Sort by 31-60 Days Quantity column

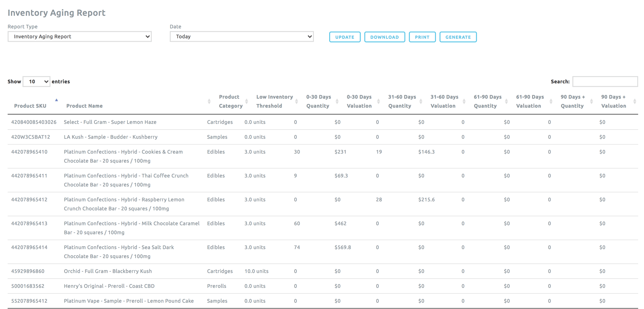pyautogui.click(x=421, y=101)
